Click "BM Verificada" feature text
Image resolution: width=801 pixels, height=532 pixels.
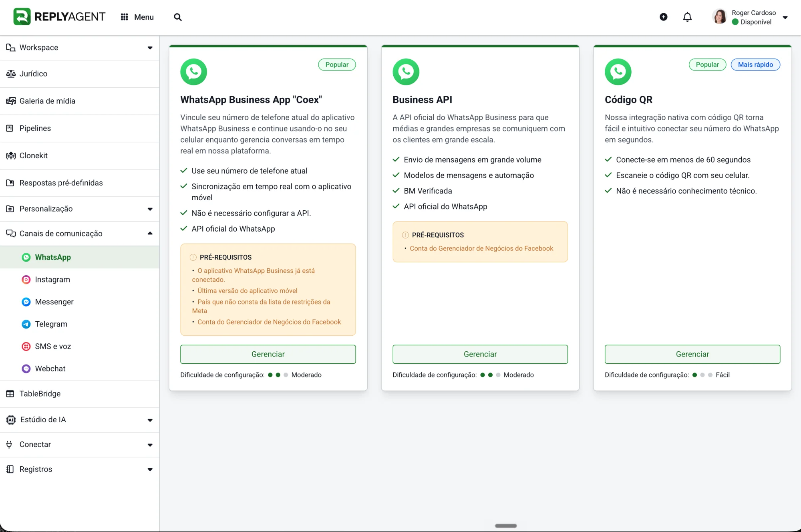[428, 191]
